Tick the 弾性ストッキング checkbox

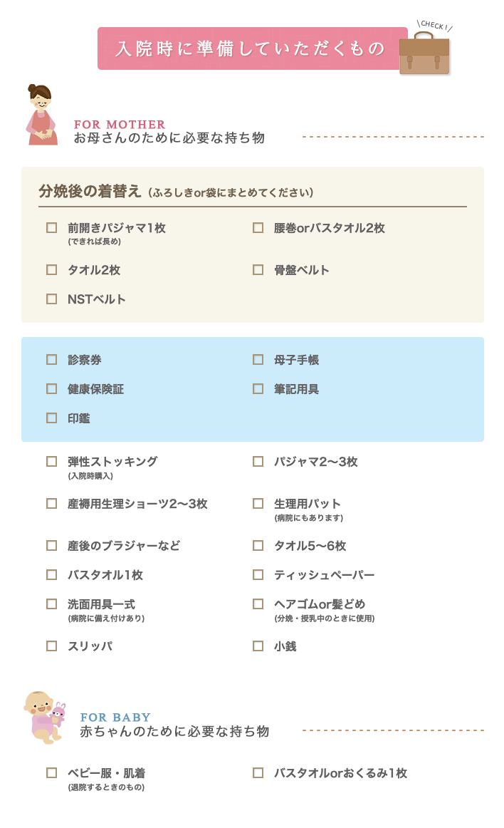pos(52,462)
